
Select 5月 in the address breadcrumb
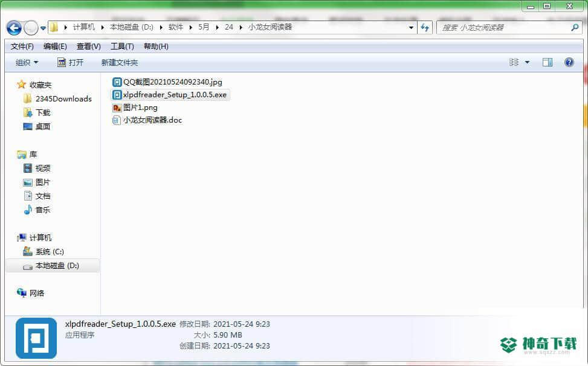coord(204,27)
